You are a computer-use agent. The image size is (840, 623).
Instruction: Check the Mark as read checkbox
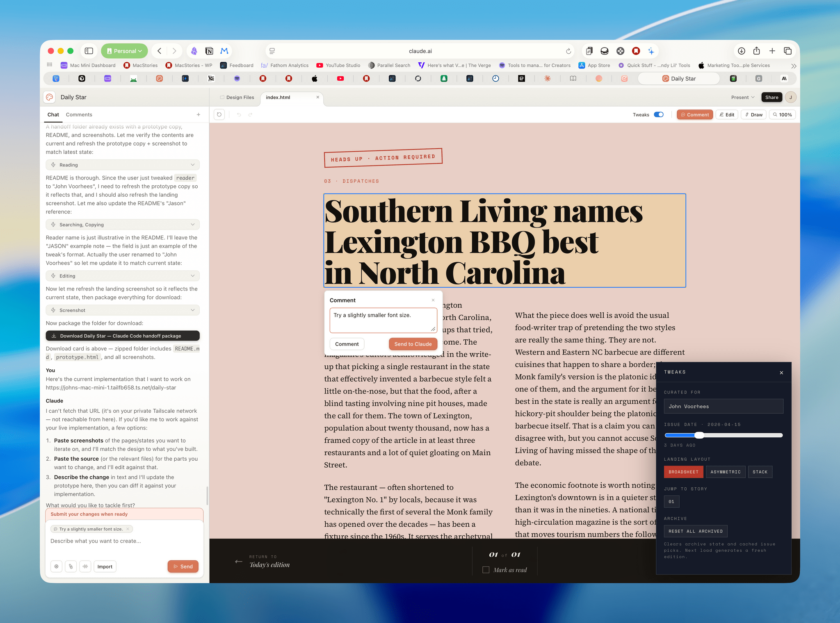(486, 570)
